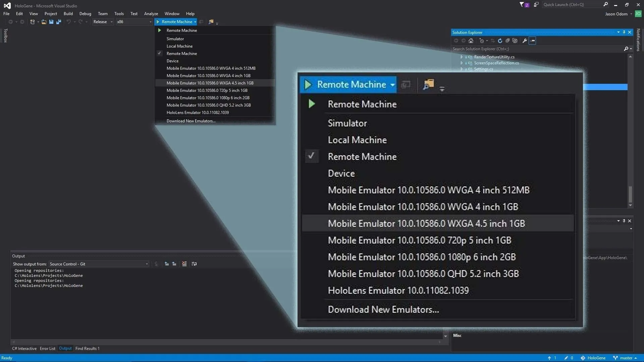Open master branch selector in status bar
The height and width of the screenshot is (362, 644).
pos(625,358)
